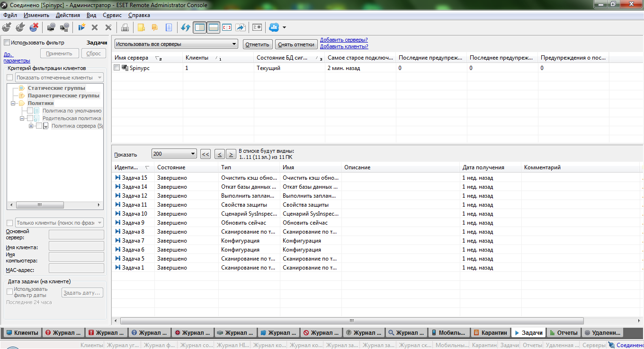644x349 pixels.
Task: Select the 'Задача 11' task row
Action: (x=376, y=205)
